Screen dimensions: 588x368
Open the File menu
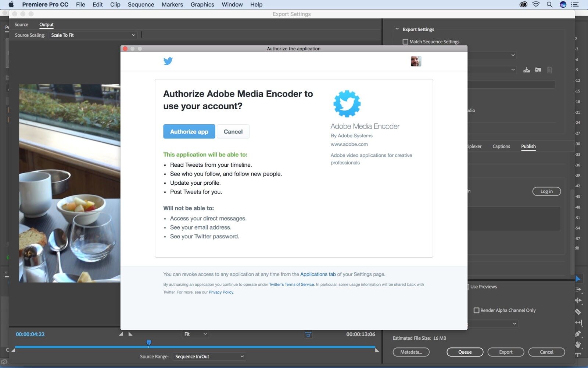[x=80, y=4]
